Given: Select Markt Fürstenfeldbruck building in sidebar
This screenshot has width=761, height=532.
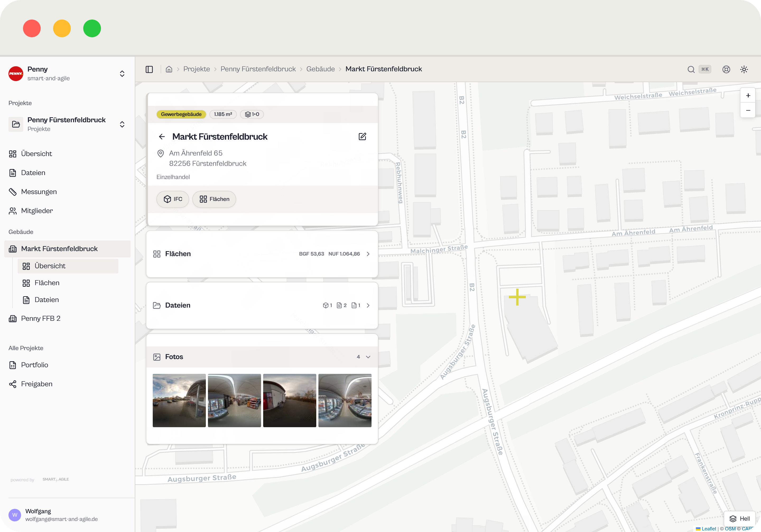Looking at the screenshot, I should [67, 249].
